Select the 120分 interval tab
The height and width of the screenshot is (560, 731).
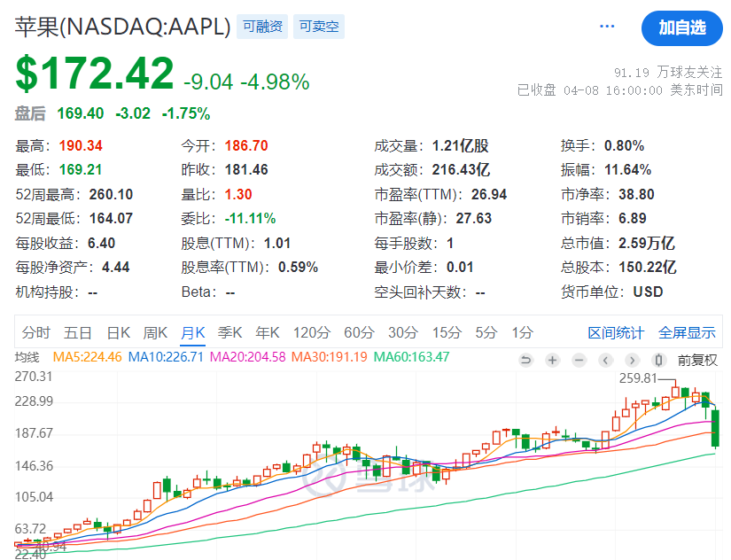pos(312,333)
